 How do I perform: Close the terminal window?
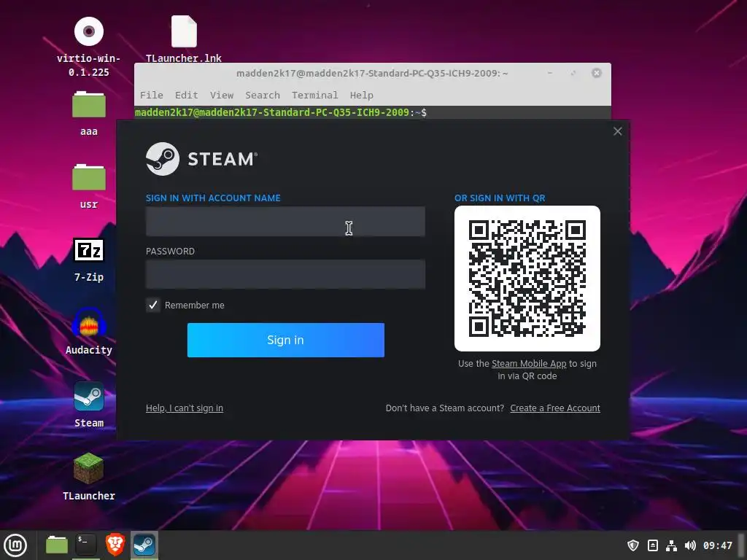coord(597,73)
